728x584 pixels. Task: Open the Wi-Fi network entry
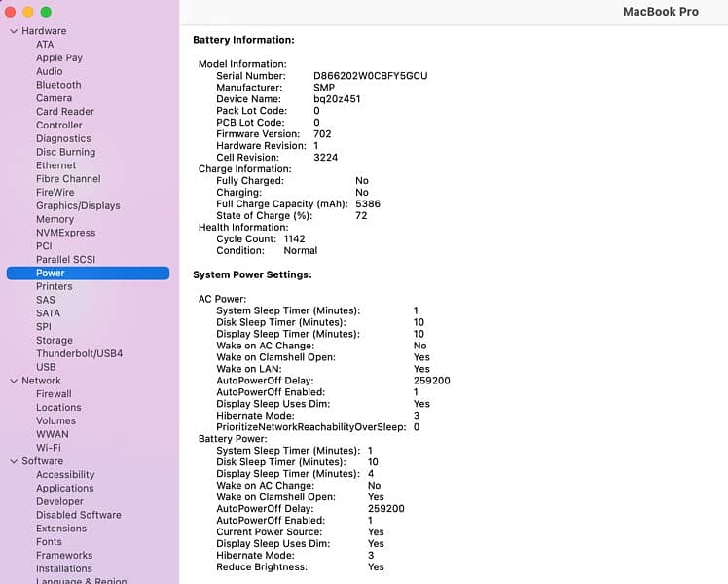click(x=49, y=448)
